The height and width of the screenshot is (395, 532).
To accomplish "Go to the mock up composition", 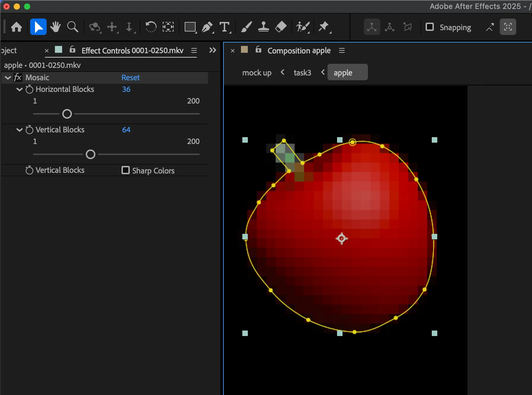I will pyautogui.click(x=257, y=73).
